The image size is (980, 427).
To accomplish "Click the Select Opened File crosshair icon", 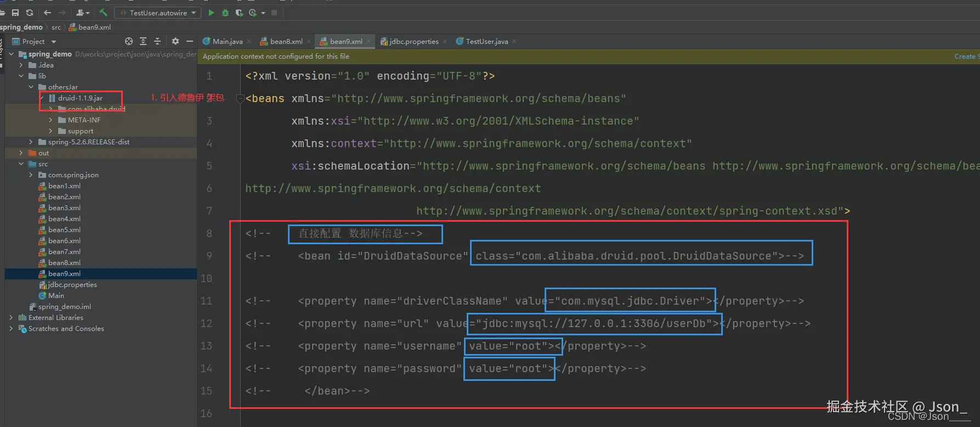I will [129, 41].
